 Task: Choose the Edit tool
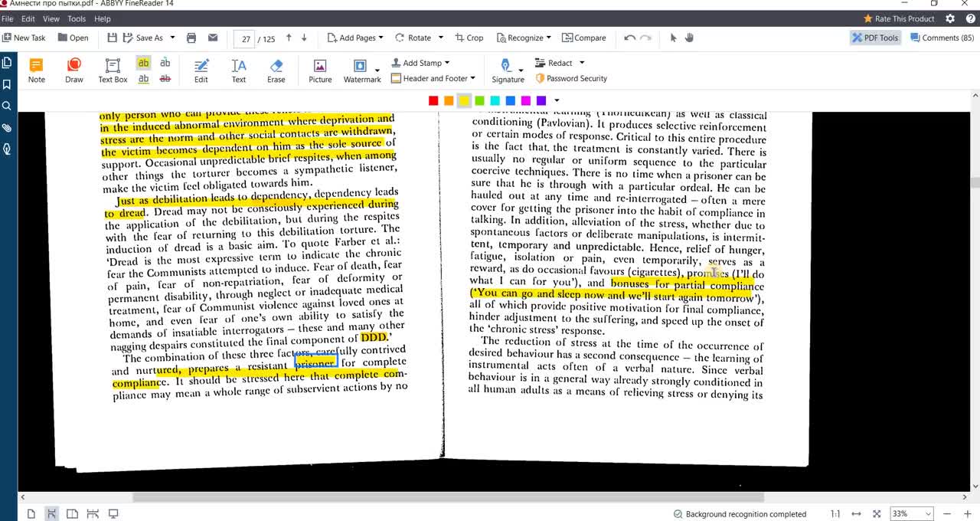point(201,70)
